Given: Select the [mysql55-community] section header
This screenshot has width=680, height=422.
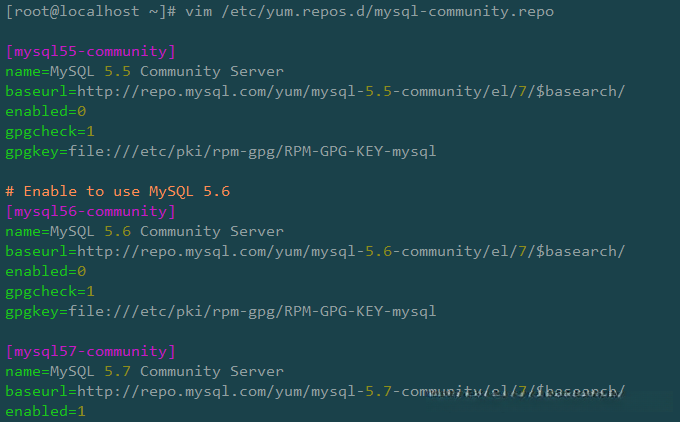Looking at the screenshot, I should tap(91, 51).
